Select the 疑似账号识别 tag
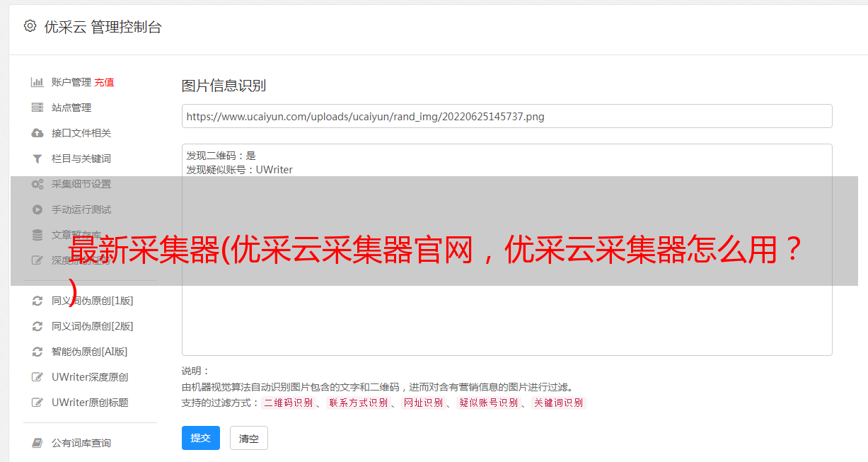 489,403
